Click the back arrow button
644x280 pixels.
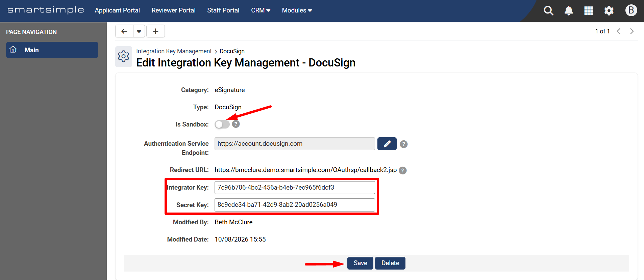tap(124, 31)
